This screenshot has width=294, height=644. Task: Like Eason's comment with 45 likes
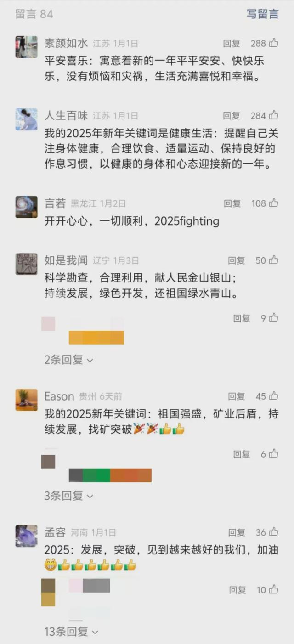click(x=274, y=396)
